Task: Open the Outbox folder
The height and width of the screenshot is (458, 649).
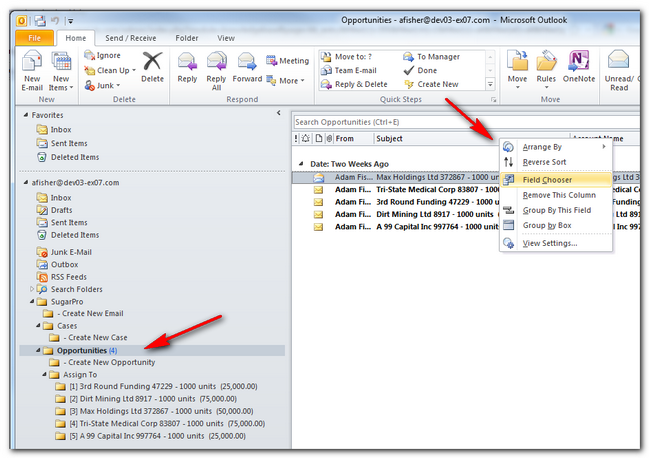Action: tap(57, 264)
